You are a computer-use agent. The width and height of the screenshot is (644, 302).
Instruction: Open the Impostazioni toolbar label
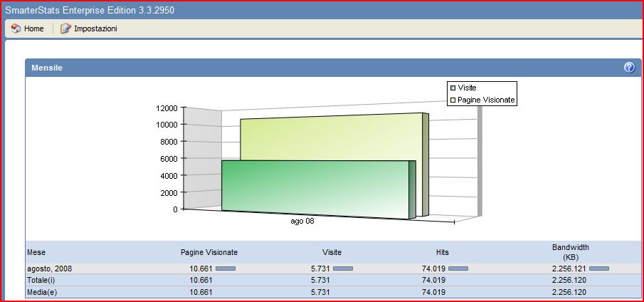pyautogui.click(x=95, y=28)
